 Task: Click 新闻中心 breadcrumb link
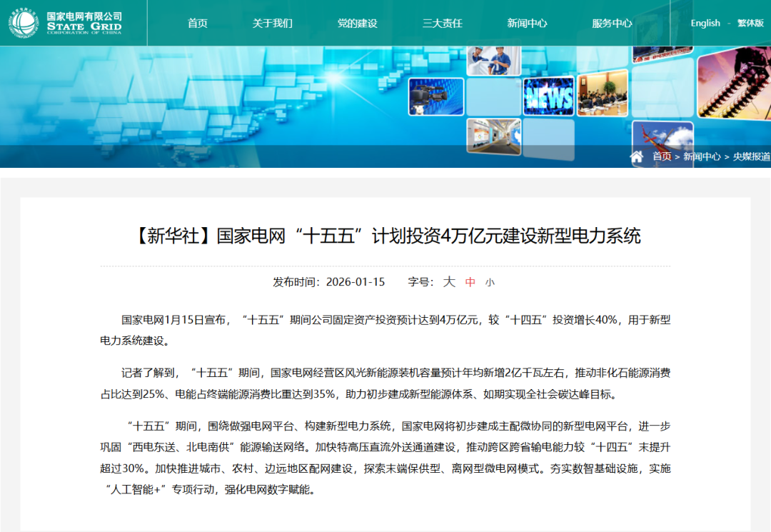click(702, 156)
